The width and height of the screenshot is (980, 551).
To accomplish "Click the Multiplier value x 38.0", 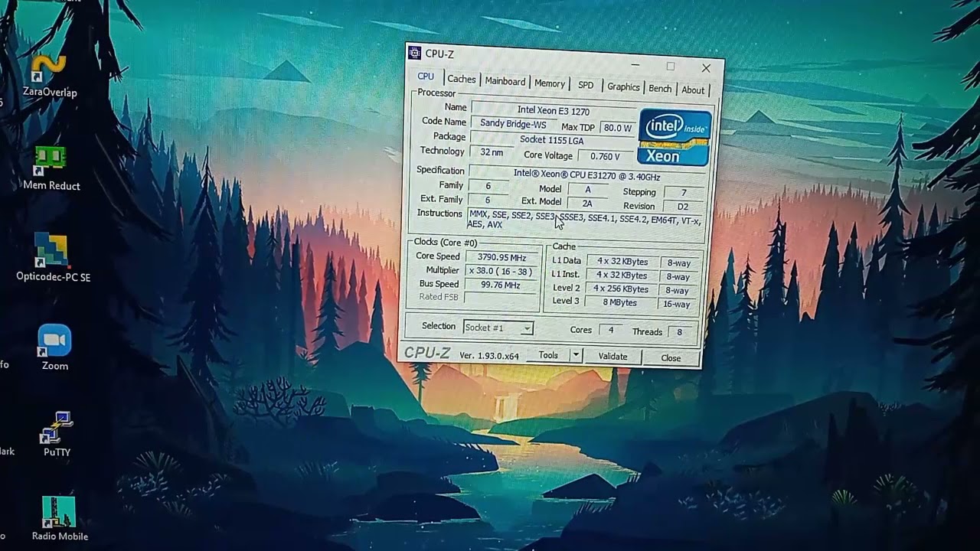I will point(501,272).
